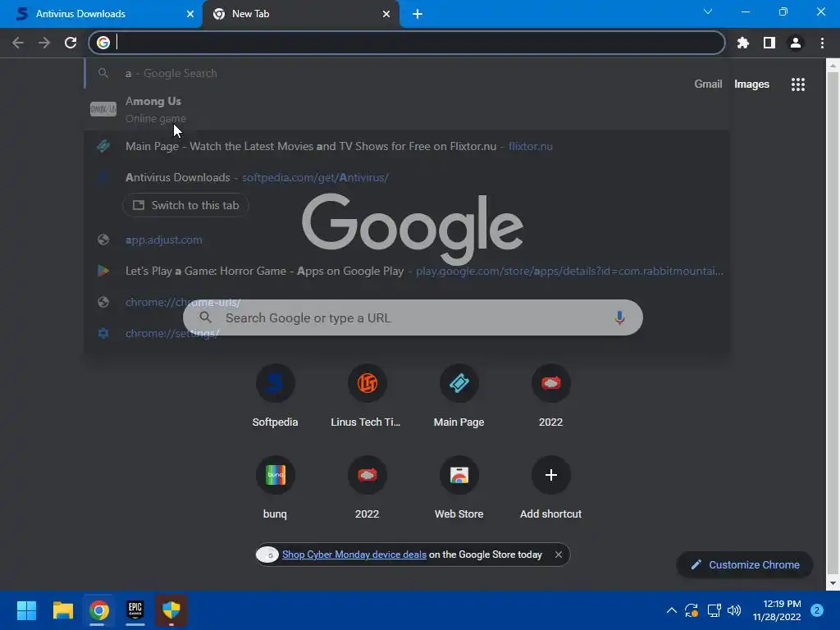The image size is (840, 630).
Task: Open the Images link
Action: point(751,84)
